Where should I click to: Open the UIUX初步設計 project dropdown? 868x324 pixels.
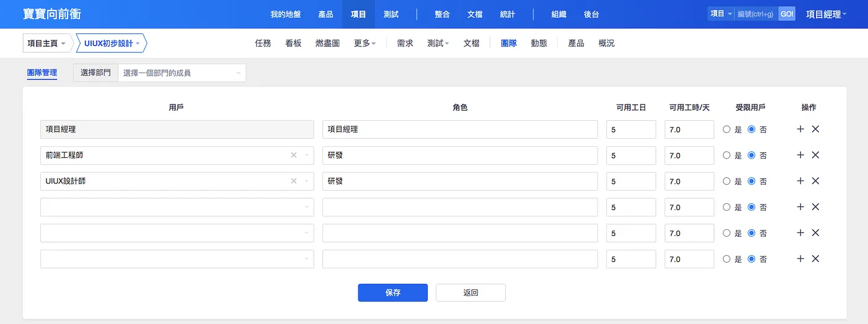pyautogui.click(x=112, y=43)
